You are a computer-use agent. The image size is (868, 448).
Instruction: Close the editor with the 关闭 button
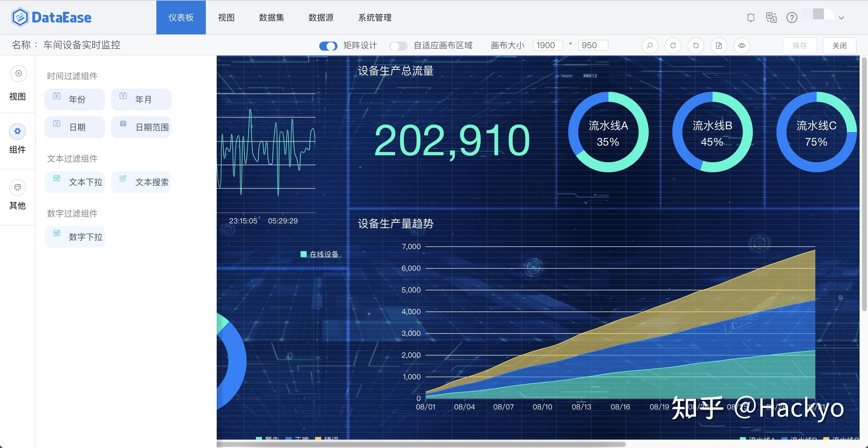[x=839, y=45]
